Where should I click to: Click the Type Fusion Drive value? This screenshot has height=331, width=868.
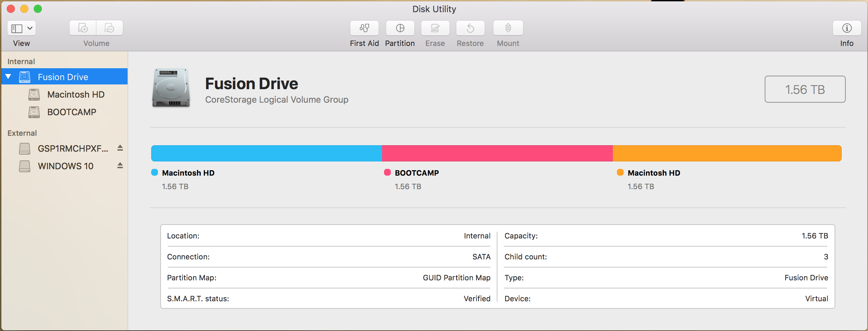click(x=807, y=278)
